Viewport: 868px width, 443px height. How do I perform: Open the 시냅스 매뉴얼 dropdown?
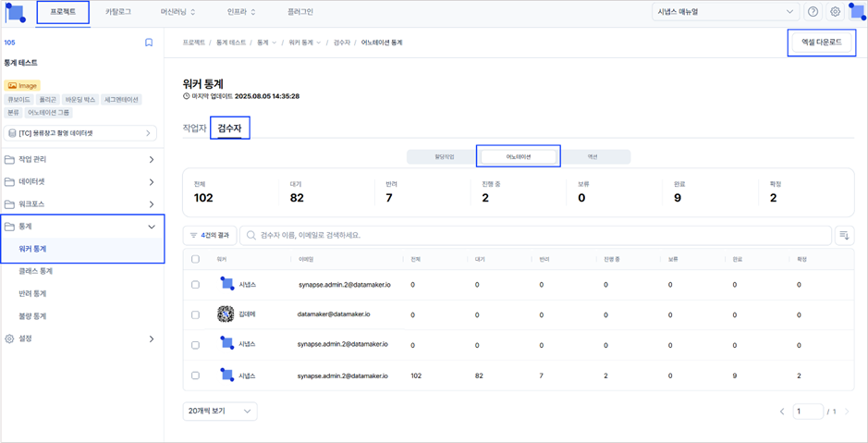coord(726,12)
